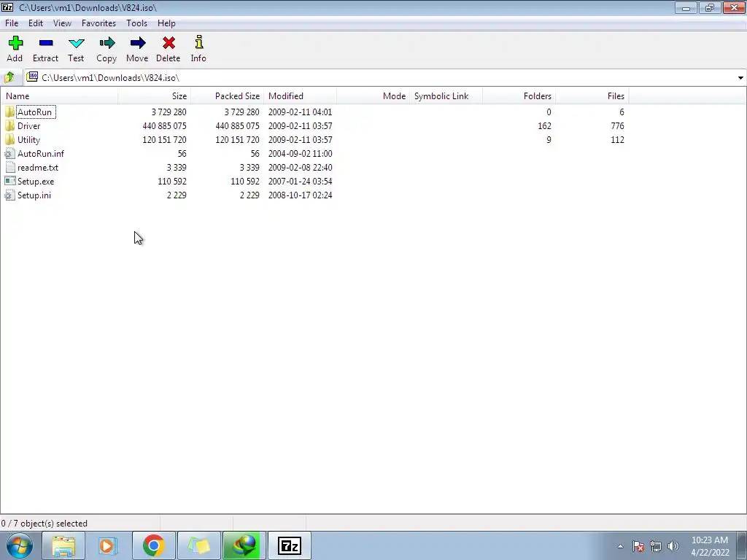Click the 2004-09-02 11:00 modified date
Image resolution: width=747 pixels, height=560 pixels.
[300, 153]
